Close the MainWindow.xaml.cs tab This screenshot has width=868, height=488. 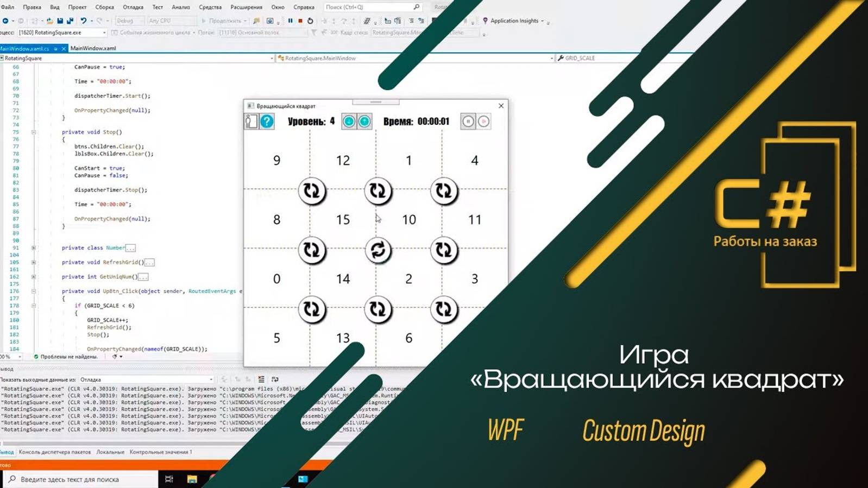click(x=64, y=48)
